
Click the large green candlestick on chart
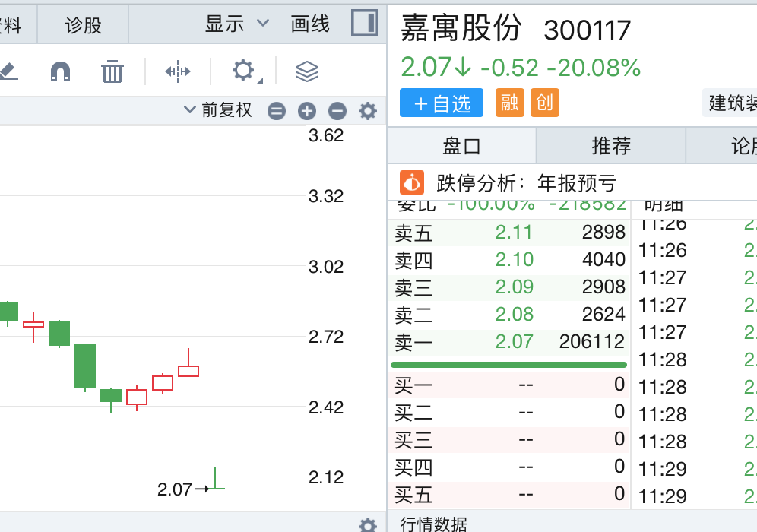(85, 366)
